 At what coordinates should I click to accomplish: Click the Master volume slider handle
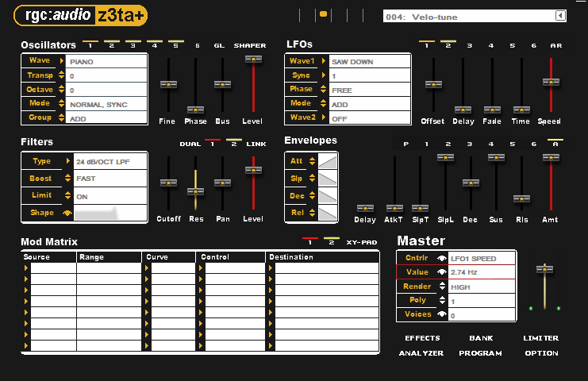(544, 269)
